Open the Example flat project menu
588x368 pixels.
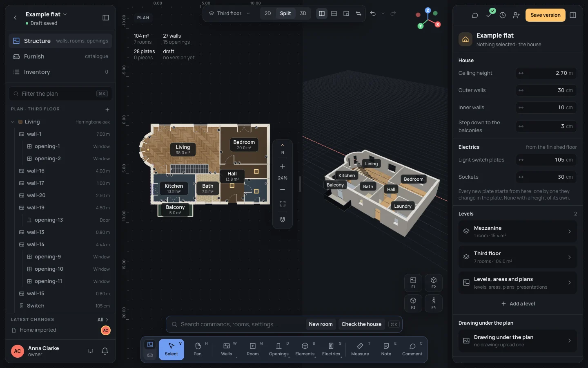[46, 14]
